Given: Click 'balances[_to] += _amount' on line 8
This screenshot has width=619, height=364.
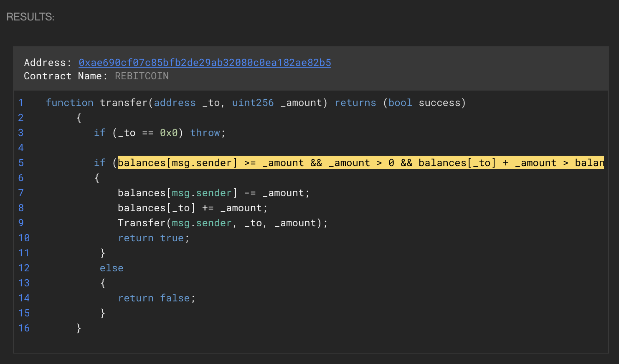Looking at the screenshot, I should [x=192, y=208].
